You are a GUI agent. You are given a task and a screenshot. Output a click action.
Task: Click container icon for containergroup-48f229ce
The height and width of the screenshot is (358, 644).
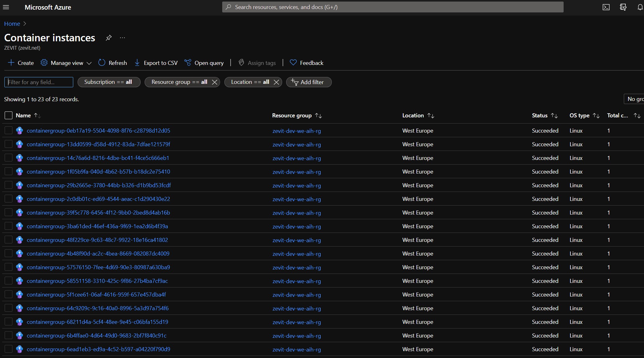(20, 240)
